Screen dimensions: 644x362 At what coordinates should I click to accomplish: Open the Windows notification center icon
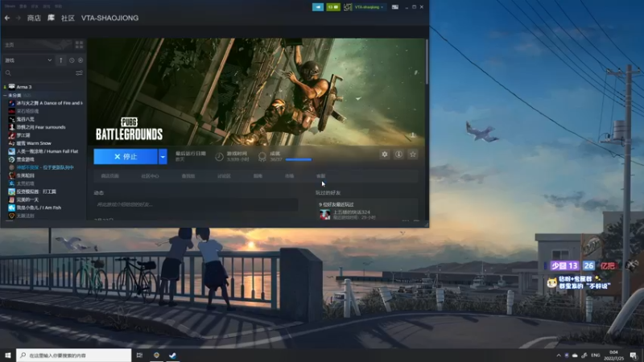click(x=634, y=356)
